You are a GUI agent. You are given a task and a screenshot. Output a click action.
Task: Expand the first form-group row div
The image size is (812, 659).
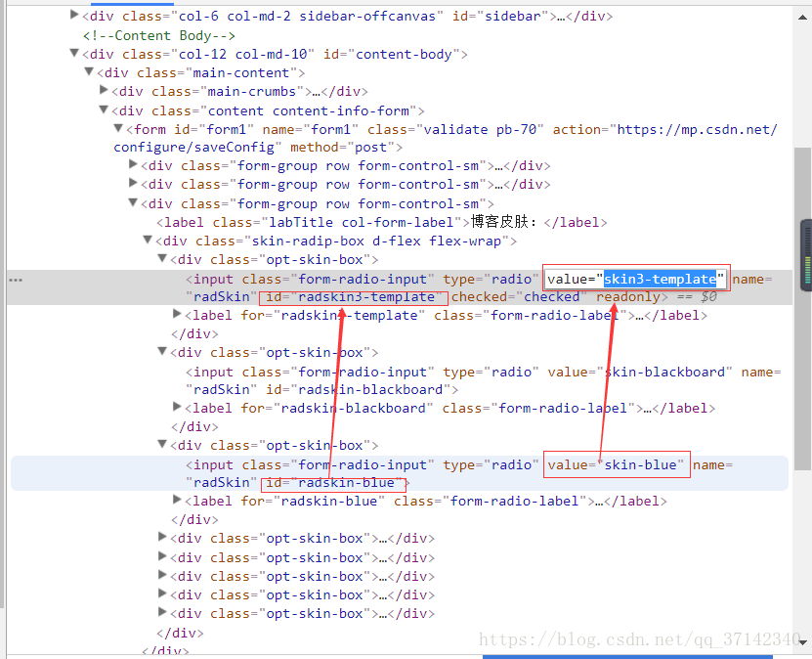point(133,164)
